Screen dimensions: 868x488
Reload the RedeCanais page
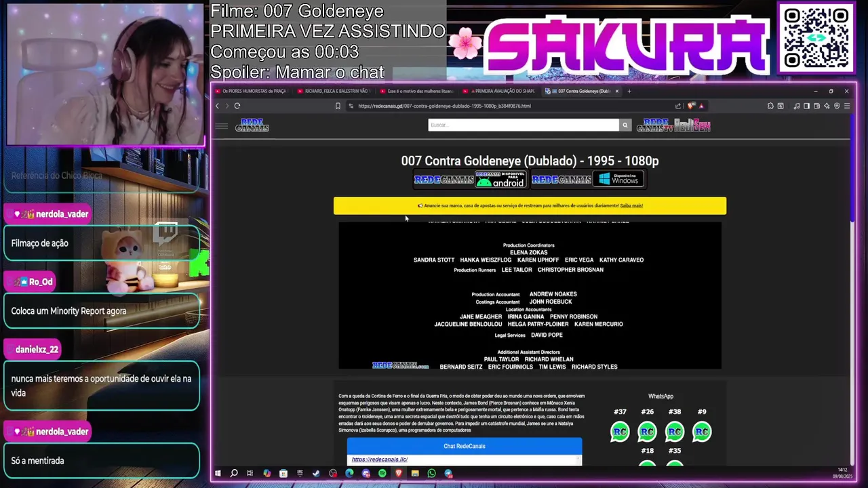pyautogui.click(x=237, y=106)
